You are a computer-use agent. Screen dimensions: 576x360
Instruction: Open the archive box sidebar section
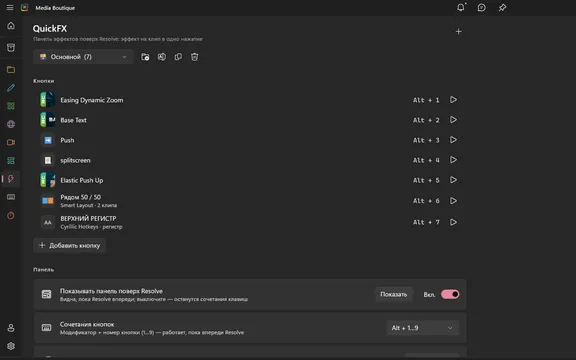click(x=11, y=48)
